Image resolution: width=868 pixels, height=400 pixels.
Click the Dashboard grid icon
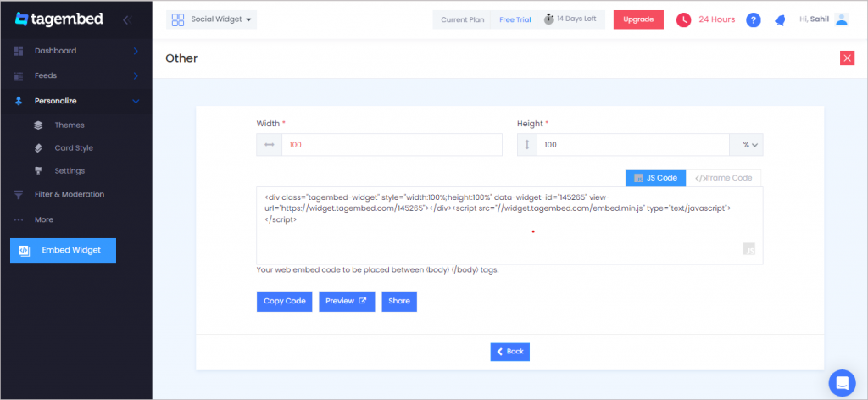tap(19, 51)
